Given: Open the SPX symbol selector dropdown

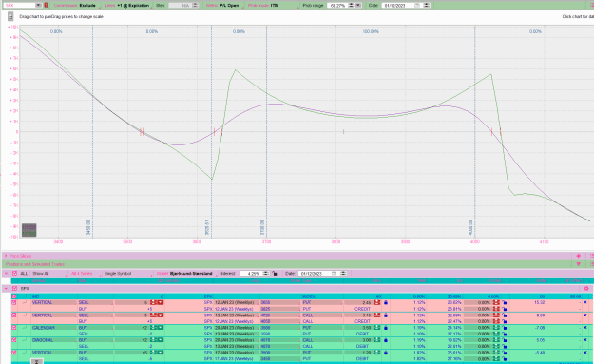Looking at the screenshot, I should pyautogui.click(x=38, y=6).
